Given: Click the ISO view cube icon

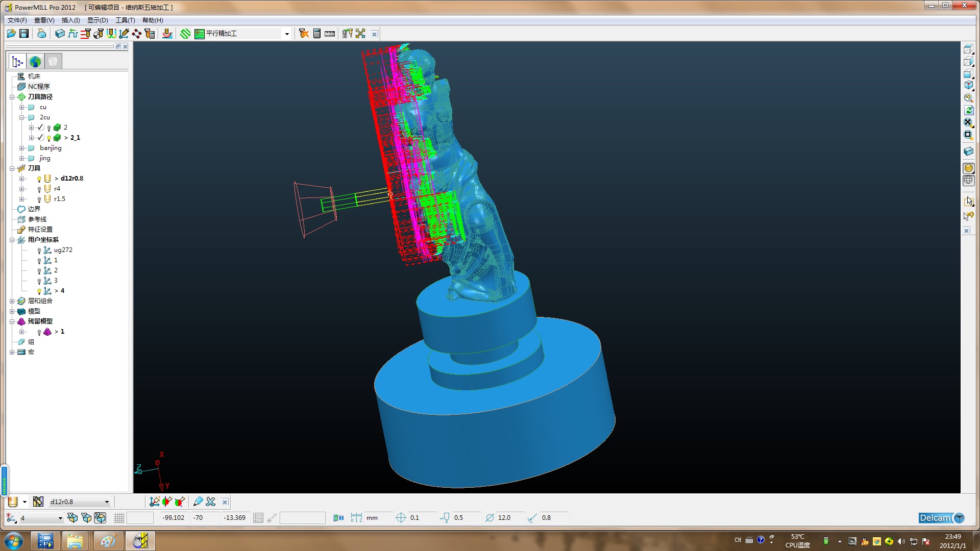Looking at the screenshot, I should coord(968,86).
